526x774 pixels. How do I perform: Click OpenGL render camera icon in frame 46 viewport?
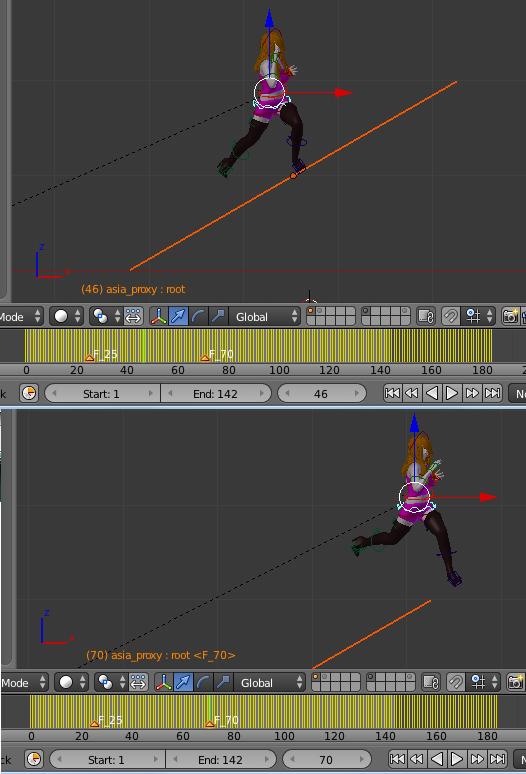510,316
